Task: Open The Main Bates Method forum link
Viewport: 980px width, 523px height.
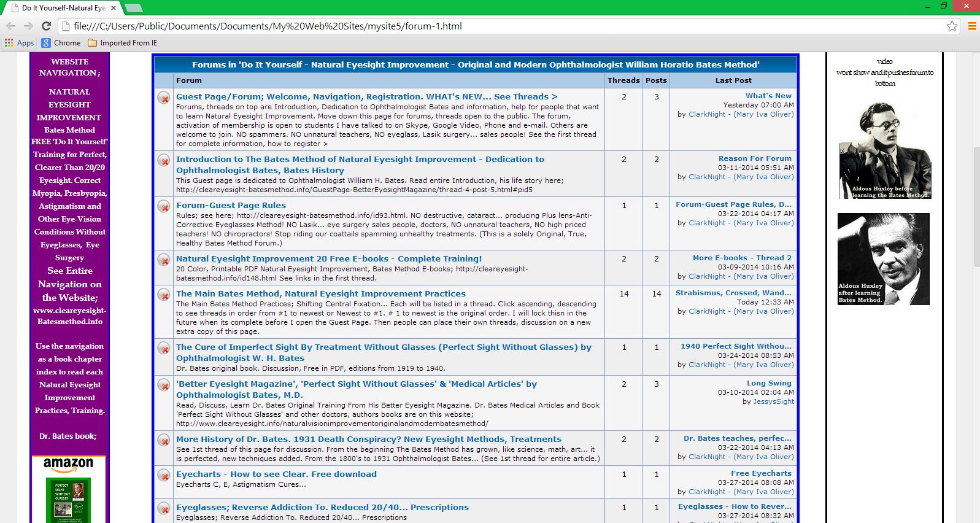Action: (x=320, y=294)
